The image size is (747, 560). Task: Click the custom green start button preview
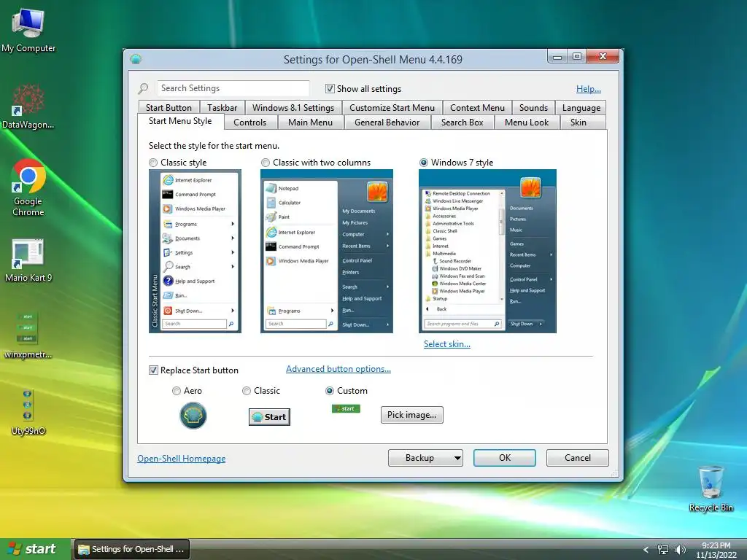click(346, 408)
